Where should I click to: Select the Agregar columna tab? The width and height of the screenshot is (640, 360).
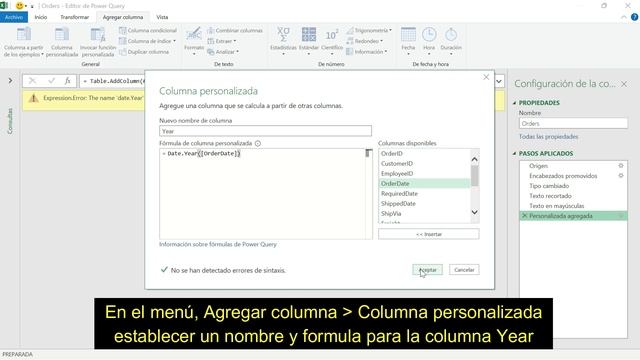(123, 17)
